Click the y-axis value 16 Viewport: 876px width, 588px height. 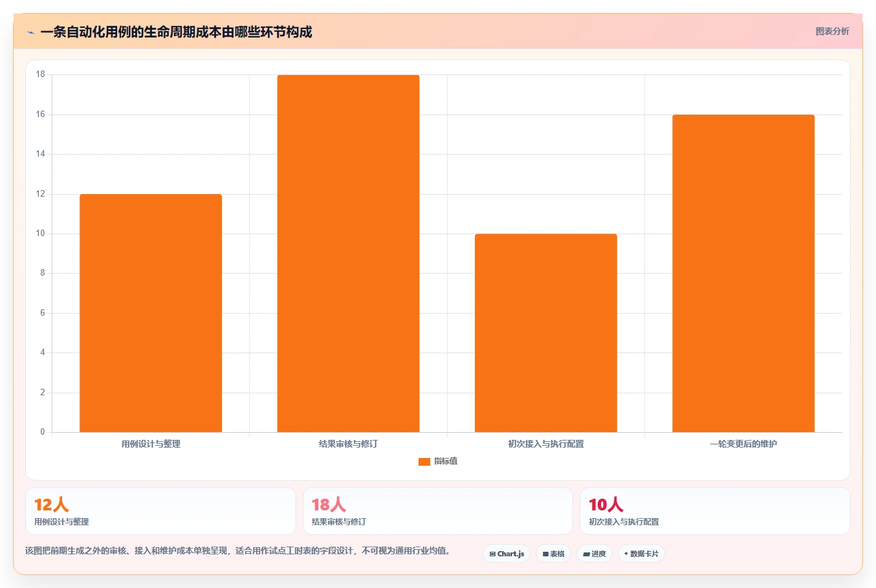click(41, 114)
